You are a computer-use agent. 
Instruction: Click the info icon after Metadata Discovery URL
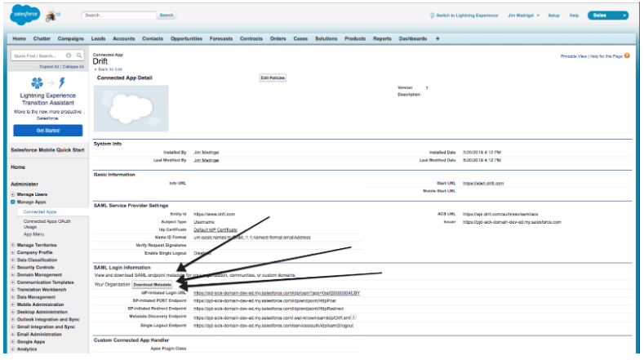point(353,317)
